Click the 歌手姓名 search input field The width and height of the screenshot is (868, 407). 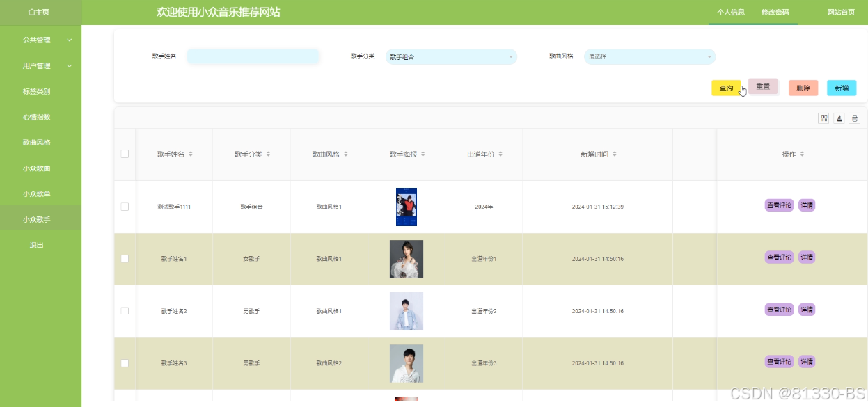click(x=253, y=57)
